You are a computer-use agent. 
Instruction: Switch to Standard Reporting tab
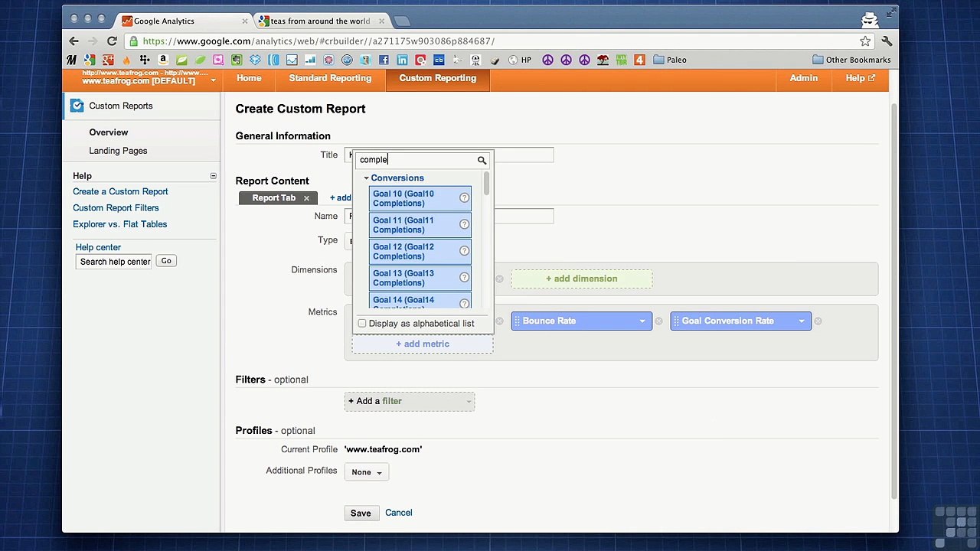pos(330,78)
